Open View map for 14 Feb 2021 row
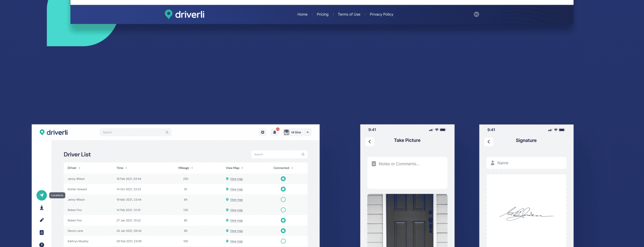 coord(236,210)
